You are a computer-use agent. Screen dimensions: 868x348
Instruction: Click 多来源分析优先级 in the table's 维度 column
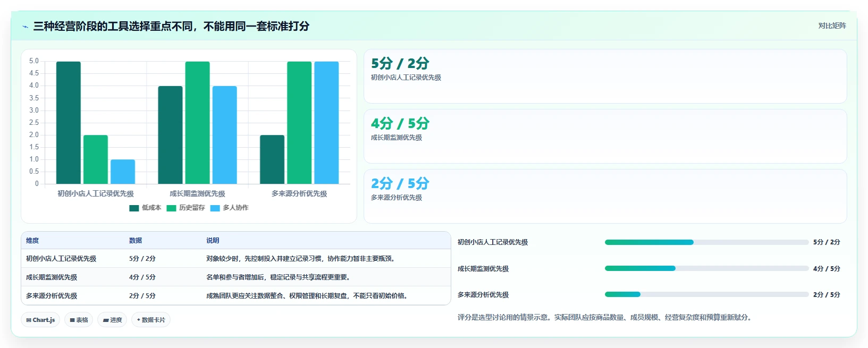[52, 296]
